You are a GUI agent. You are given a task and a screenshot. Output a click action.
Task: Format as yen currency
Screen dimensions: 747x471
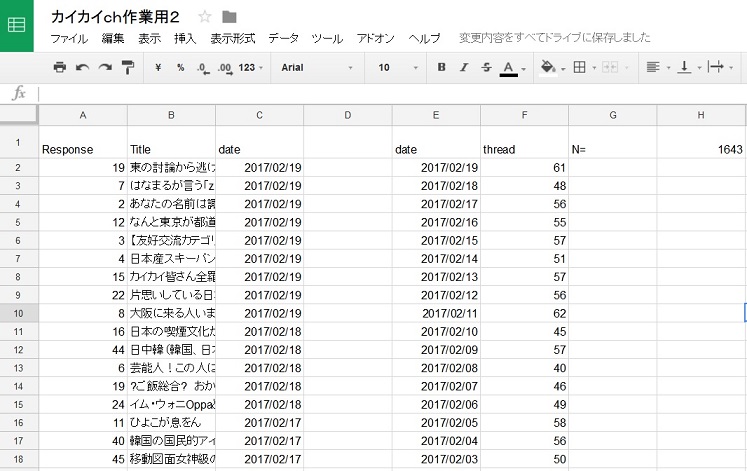[x=159, y=67]
